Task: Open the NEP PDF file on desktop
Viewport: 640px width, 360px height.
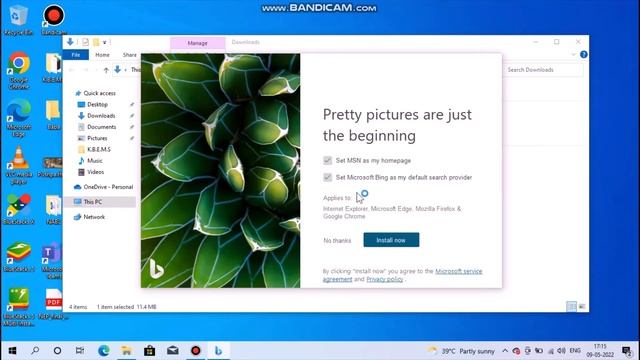Action: point(54,304)
